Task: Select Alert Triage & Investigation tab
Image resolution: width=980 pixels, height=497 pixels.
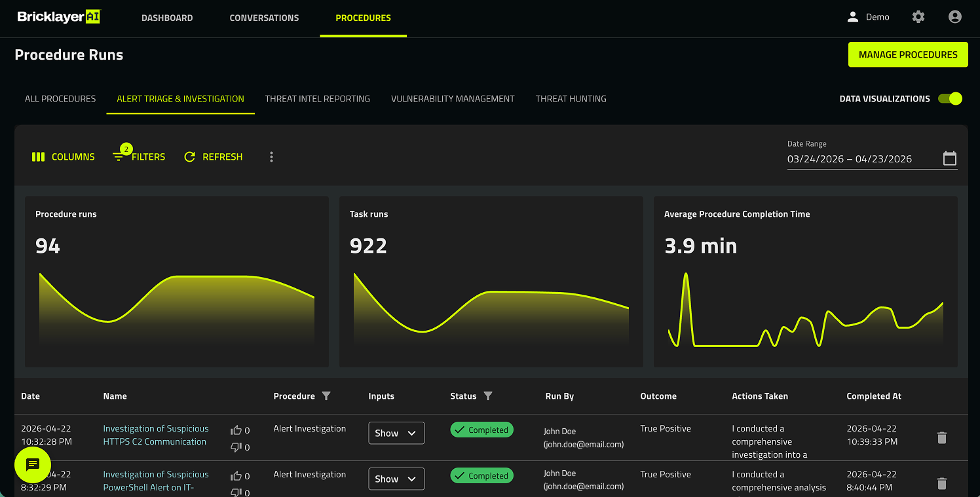Action: tap(180, 99)
